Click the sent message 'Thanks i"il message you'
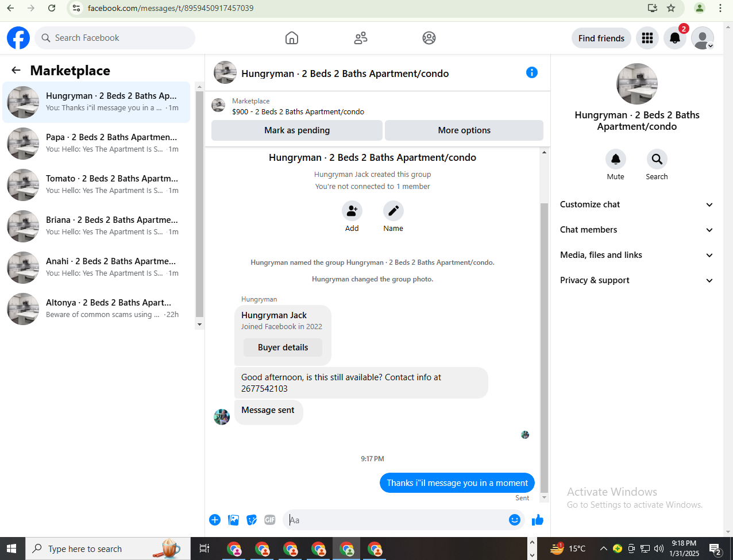The height and width of the screenshot is (560, 733). click(457, 483)
